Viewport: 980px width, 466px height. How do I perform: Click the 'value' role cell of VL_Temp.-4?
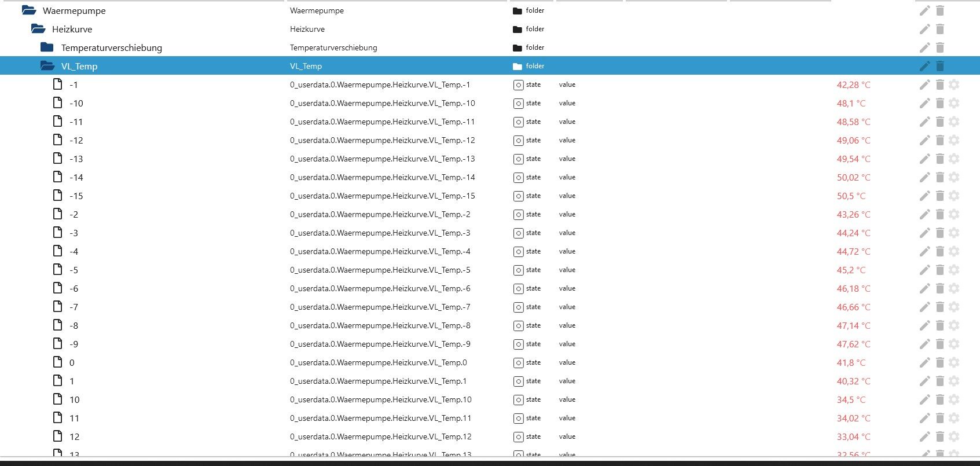[x=567, y=251]
